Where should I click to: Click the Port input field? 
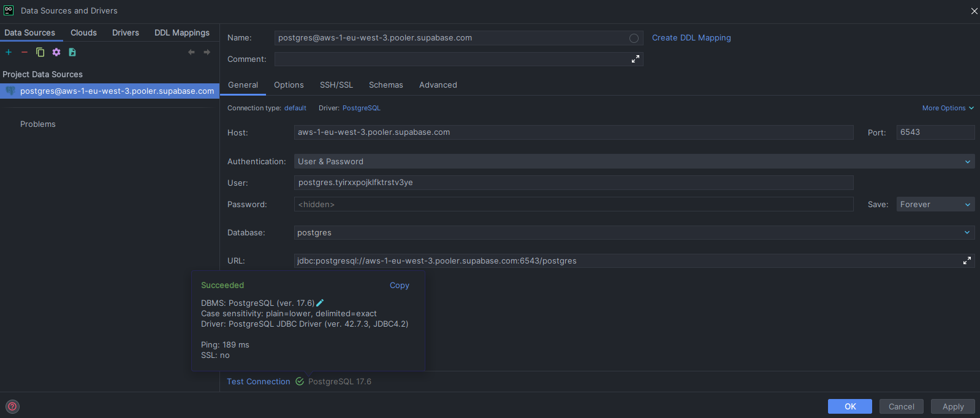coord(936,132)
